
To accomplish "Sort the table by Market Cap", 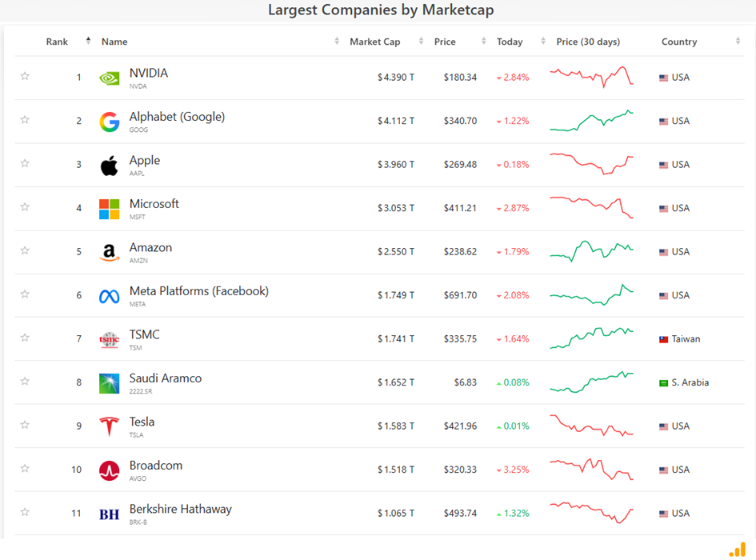I will click(374, 42).
